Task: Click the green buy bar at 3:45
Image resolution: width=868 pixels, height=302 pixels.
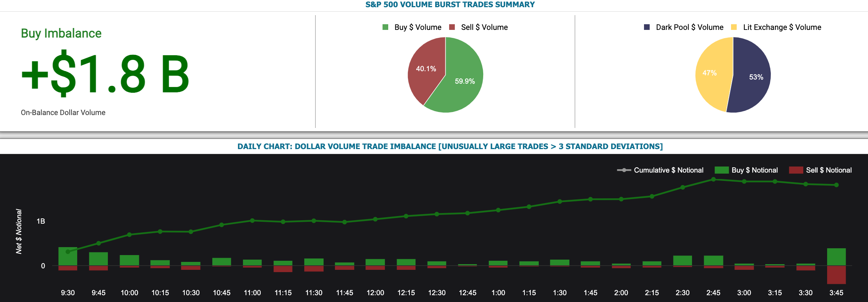Action: point(836,257)
